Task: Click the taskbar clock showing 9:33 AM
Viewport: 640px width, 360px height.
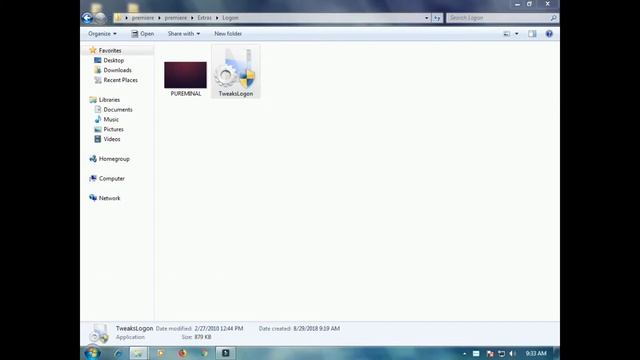Action: click(x=536, y=353)
